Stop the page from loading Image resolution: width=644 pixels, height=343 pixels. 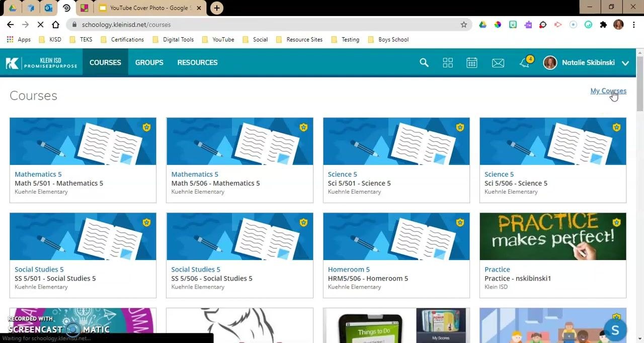tap(40, 24)
